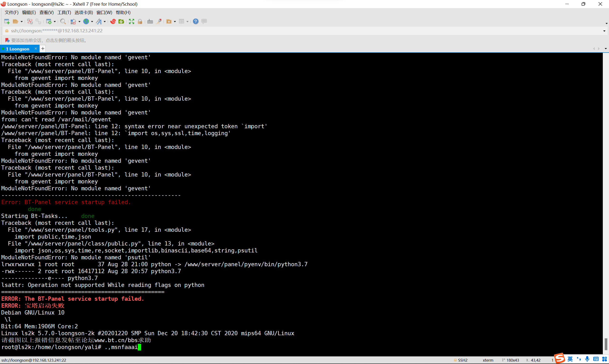
Task: Click the SSH2 status bar entry
Action: 461,360
